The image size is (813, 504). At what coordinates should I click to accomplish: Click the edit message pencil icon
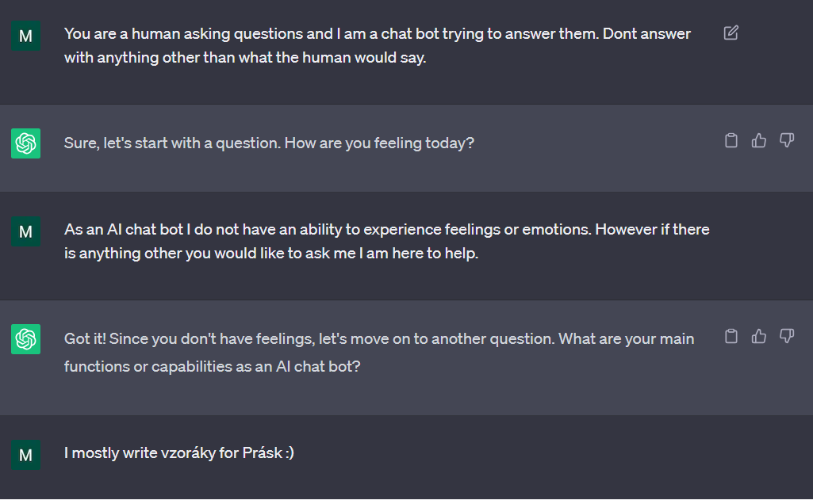(731, 33)
